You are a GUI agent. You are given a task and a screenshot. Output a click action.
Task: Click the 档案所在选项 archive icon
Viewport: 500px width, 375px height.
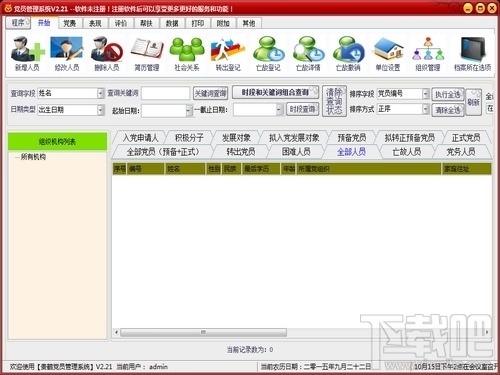click(473, 53)
